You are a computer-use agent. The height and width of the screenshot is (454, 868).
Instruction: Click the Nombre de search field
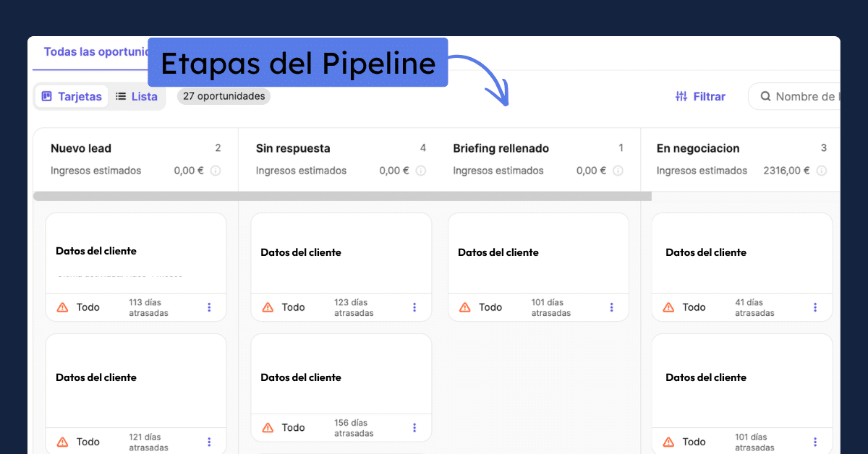[794, 96]
